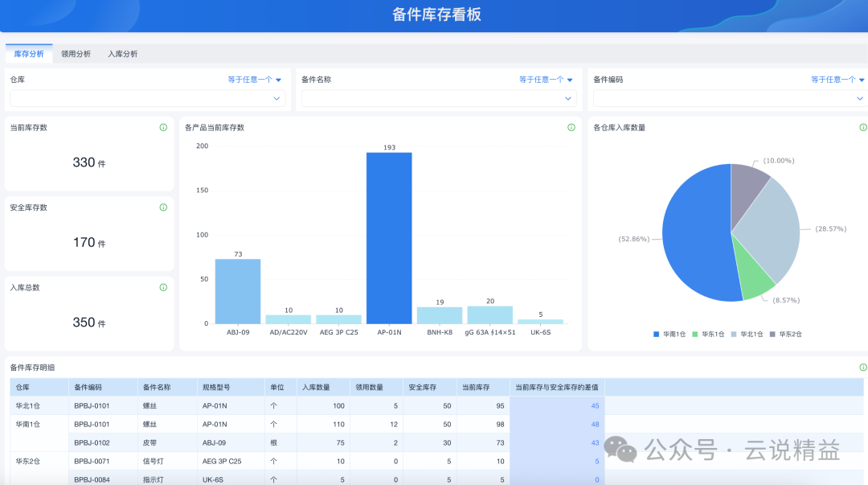Click the AP-01N bar showing 193
Screen dimensions: 868x485
click(389, 238)
